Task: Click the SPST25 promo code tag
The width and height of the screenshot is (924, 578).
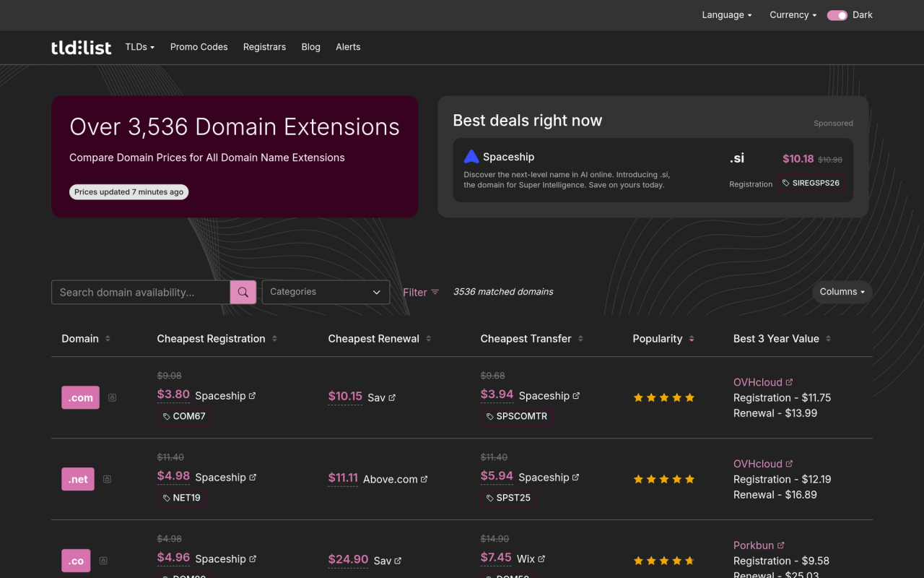Action: tap(508, 498)
